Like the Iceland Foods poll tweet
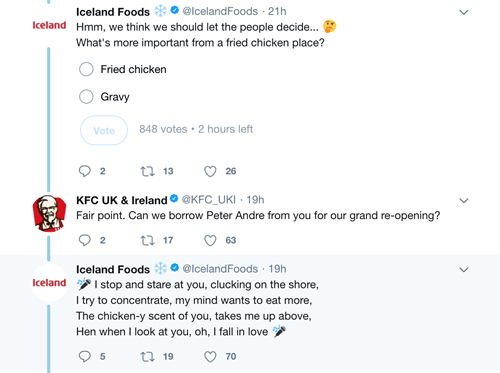Viewport: 500px width, 373px height. (x=210, y=171)
